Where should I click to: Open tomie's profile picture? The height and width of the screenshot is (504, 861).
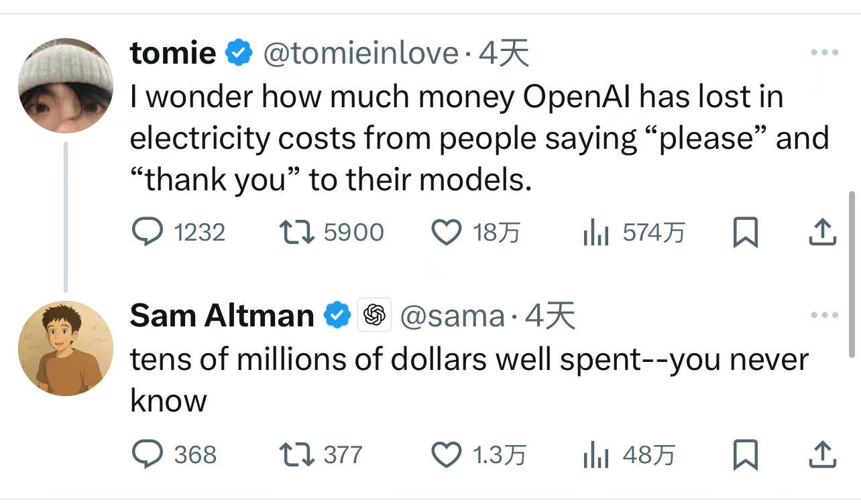pos(66,85)
